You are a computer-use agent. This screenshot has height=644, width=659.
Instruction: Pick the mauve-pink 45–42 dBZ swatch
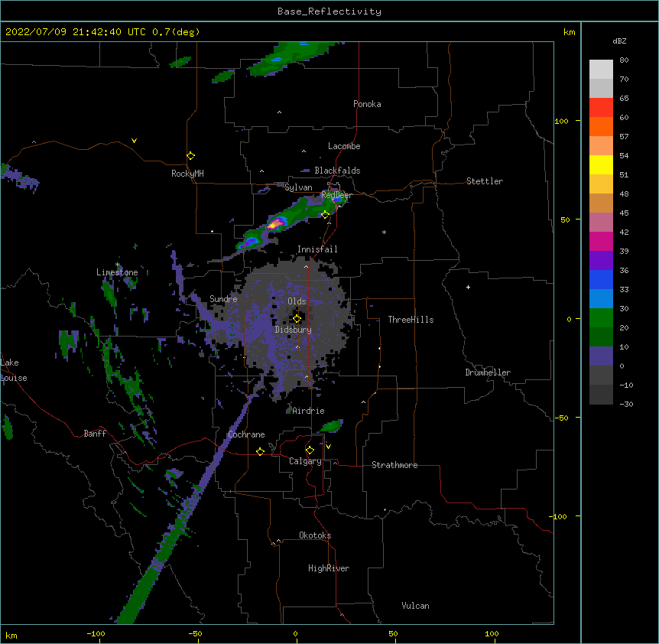(601, 222)
